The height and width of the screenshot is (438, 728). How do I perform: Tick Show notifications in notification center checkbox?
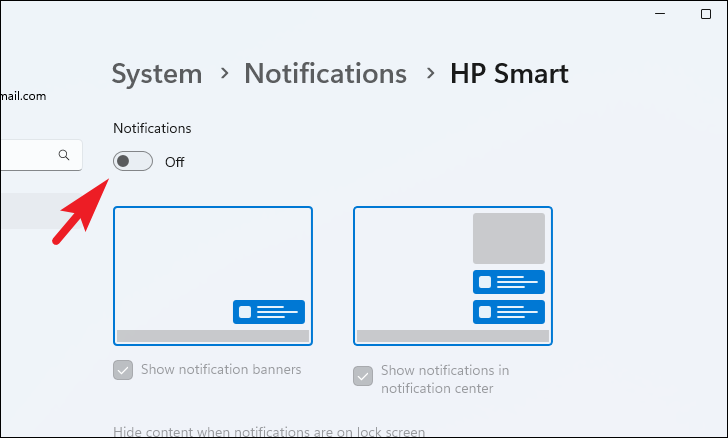pos(363,376)
